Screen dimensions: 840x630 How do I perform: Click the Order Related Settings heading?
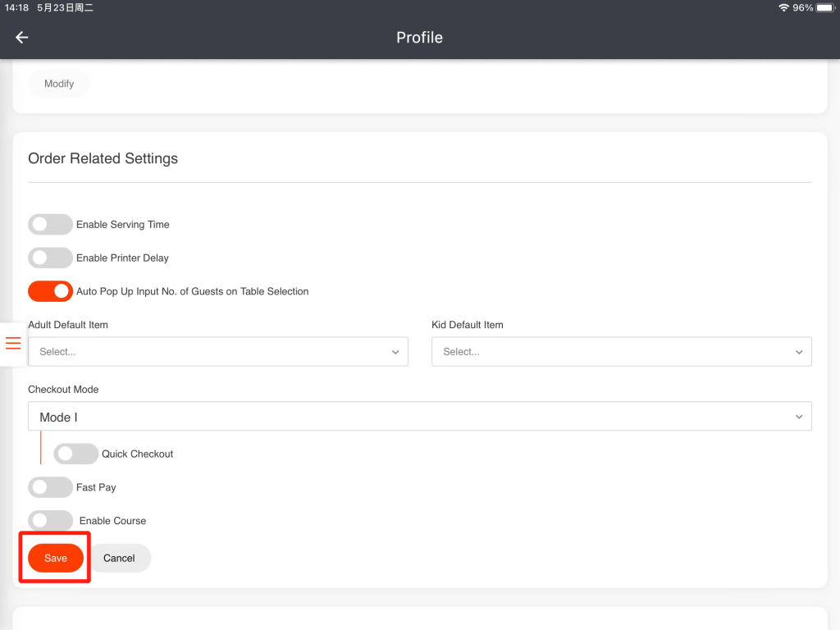click(103, 158)
